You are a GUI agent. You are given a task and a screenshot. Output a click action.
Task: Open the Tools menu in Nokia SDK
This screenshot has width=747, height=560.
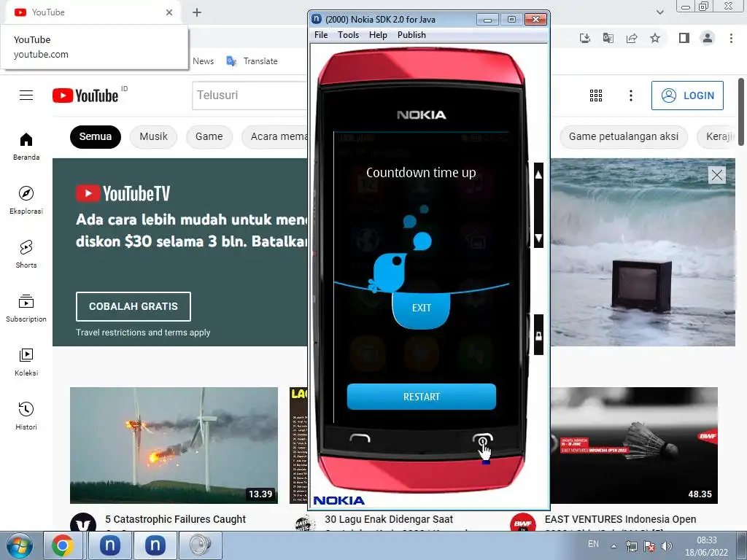[348, 35]
